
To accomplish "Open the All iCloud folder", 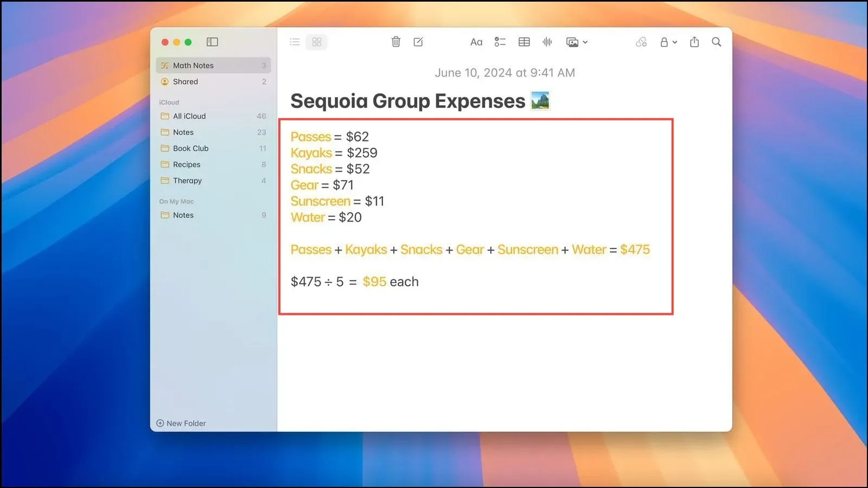I will click(213, 116).
